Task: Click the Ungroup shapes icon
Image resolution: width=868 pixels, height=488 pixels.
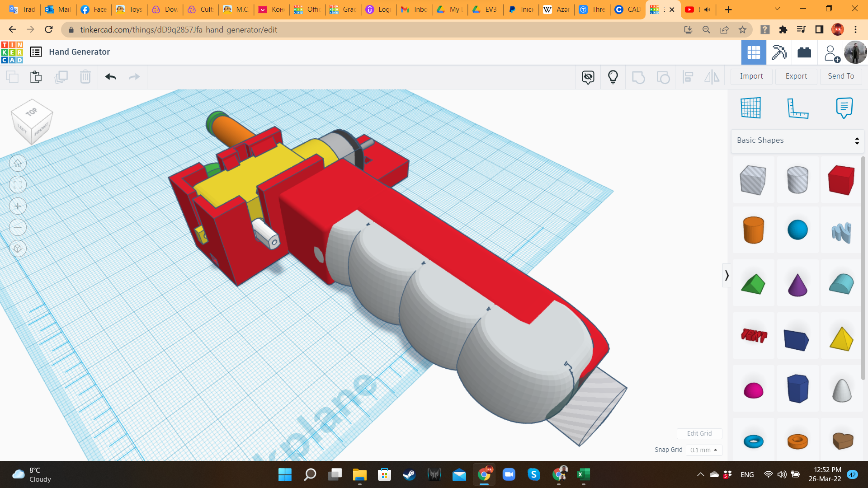Action: 663,77
